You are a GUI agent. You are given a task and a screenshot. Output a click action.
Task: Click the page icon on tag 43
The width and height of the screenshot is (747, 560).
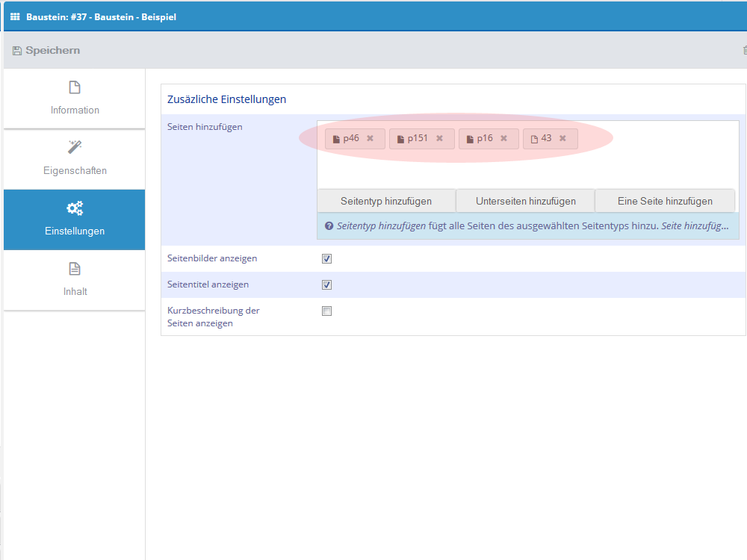(x=534, y=139)
